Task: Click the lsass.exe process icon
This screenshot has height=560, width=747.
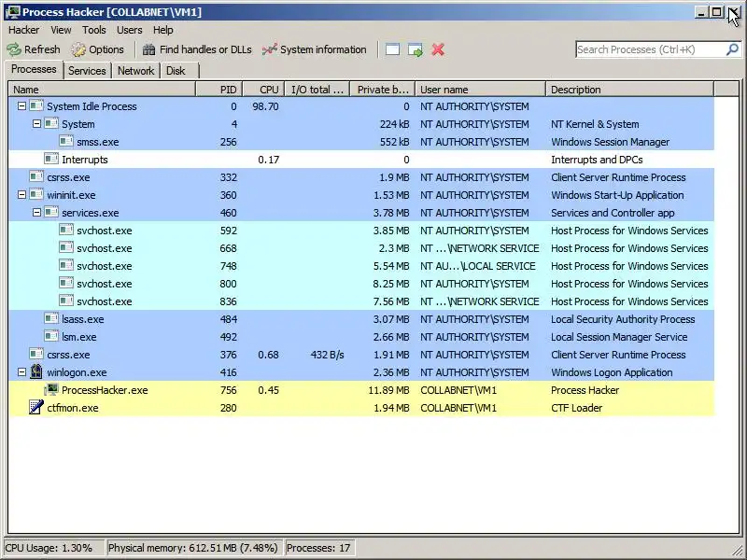Action: [x=51, y=318]
